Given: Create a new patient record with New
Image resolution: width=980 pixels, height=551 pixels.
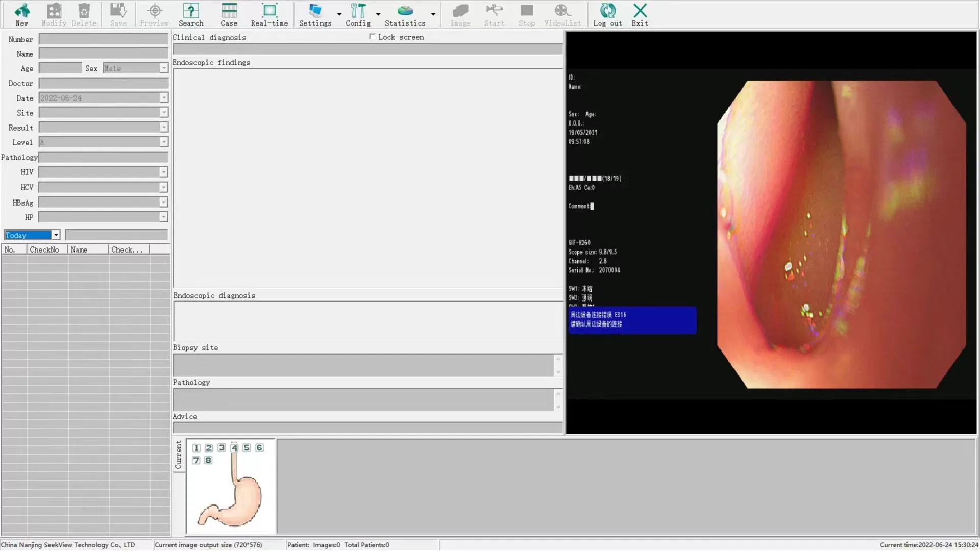Looking at the screenshot, I should (x=21, y=14).
